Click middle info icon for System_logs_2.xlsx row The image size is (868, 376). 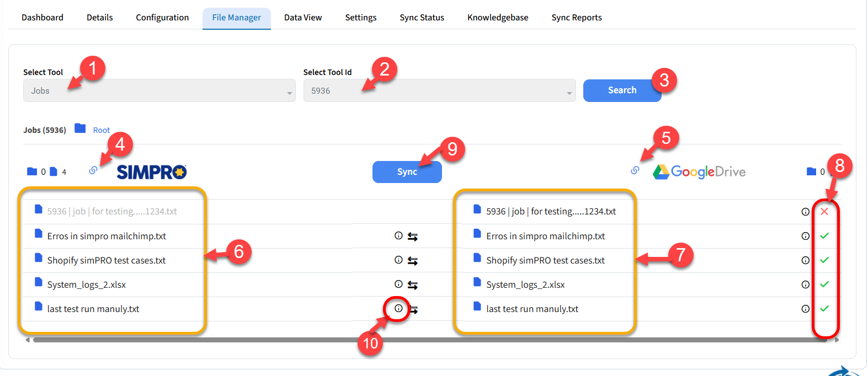coord(398,284)
